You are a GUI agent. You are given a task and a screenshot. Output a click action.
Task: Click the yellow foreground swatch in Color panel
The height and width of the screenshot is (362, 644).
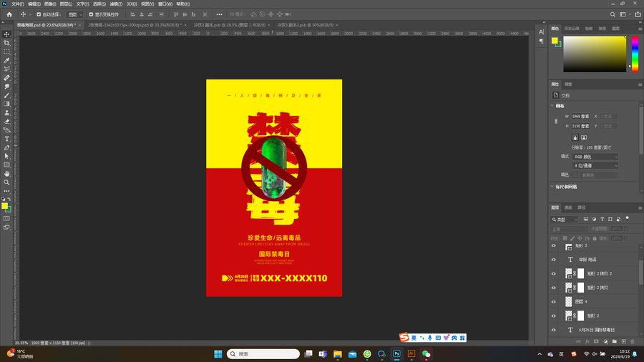[x=555, y=40]
